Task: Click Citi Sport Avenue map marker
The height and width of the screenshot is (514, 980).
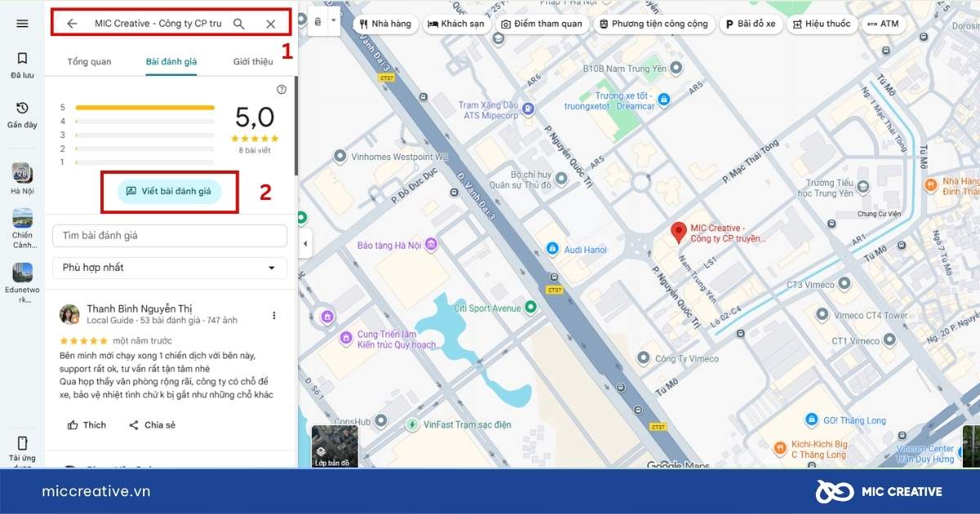Action: (x=531, y=308)
